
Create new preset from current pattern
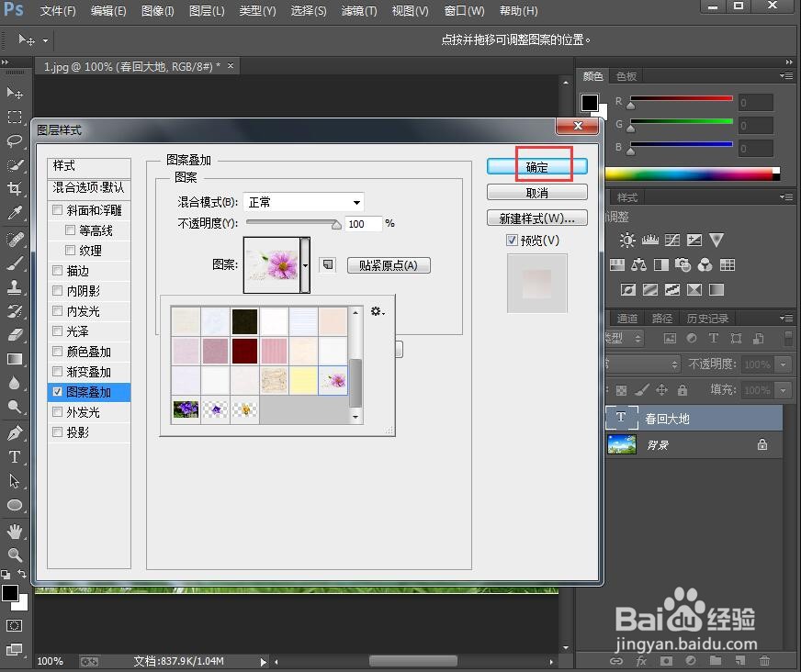click(x=328, y=264)
